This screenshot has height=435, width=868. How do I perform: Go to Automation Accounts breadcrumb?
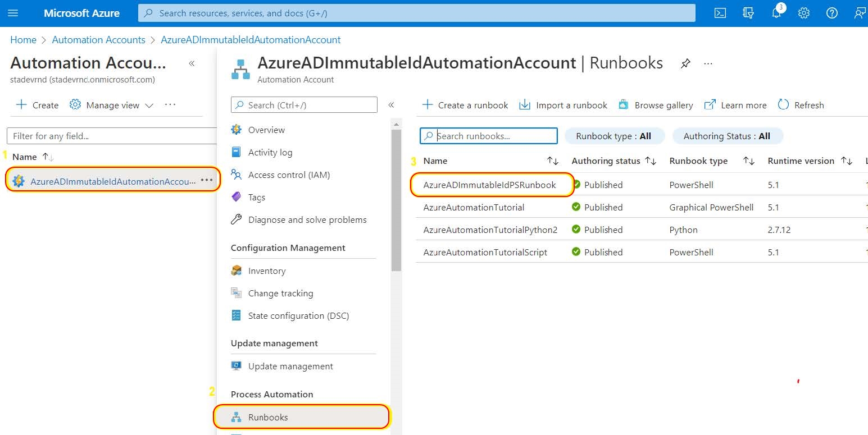pyautogui.click(x=98, y=40)
